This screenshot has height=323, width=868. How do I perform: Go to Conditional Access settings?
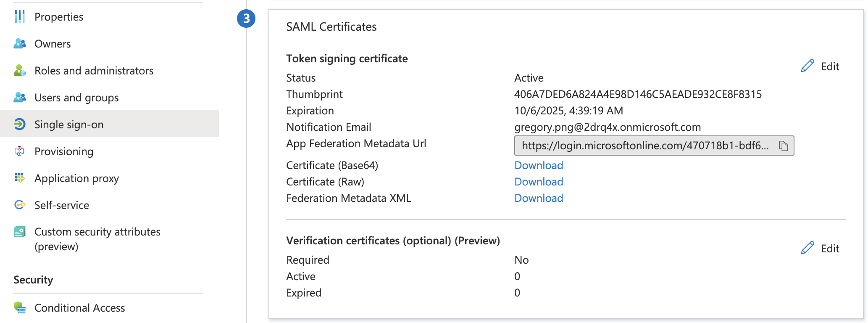point(79,308)
